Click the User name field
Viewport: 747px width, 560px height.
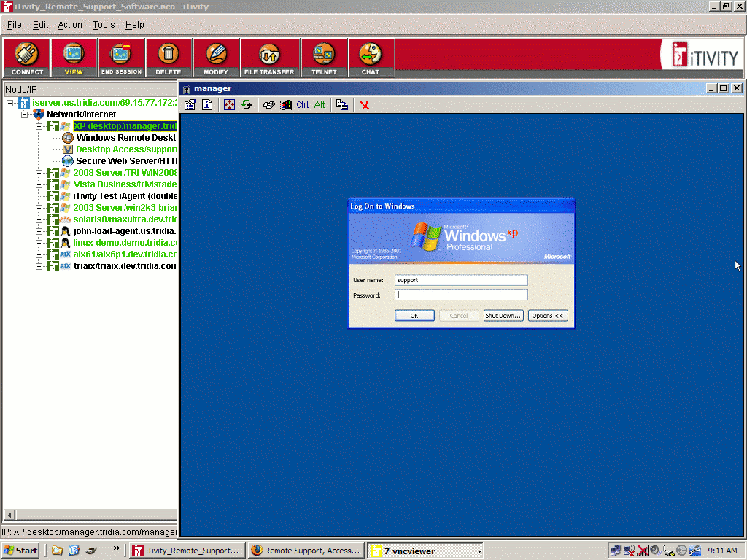(x=461, y=280)
